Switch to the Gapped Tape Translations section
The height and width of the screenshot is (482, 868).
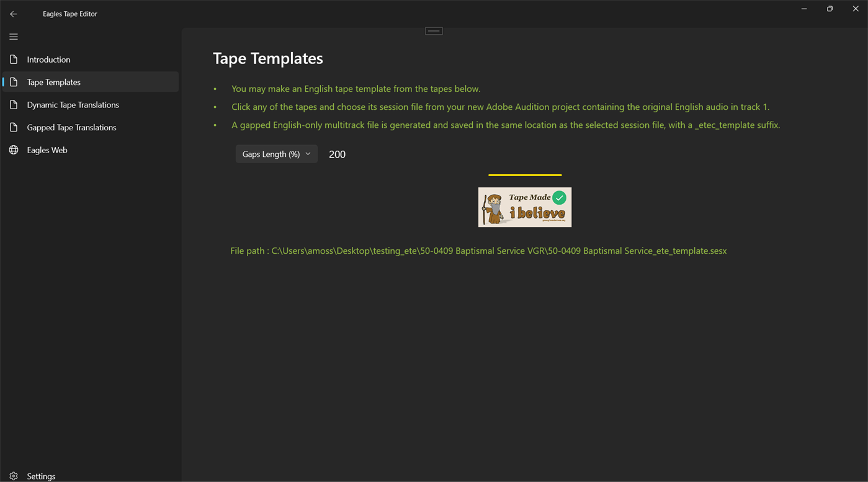click(71, 127)
